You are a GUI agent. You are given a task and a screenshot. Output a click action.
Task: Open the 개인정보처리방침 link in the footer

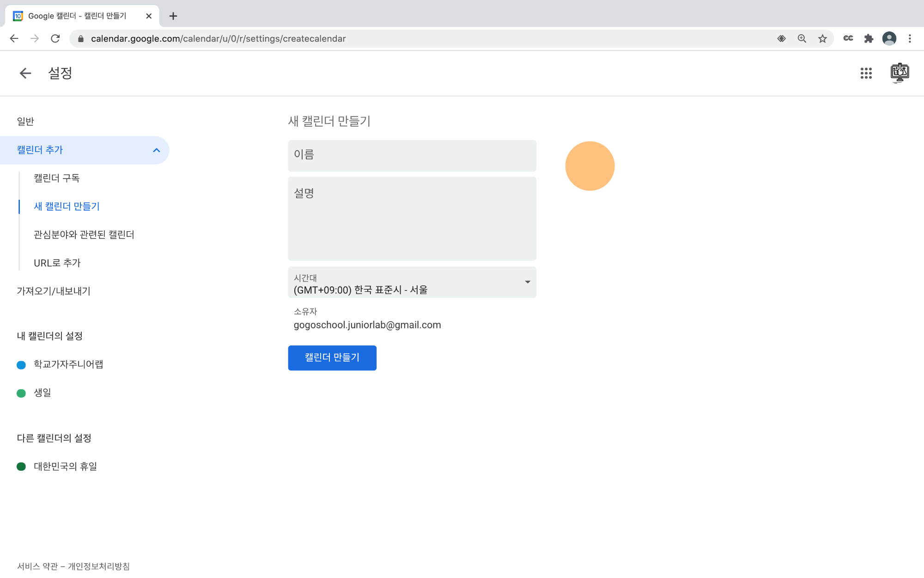[99, 566]
